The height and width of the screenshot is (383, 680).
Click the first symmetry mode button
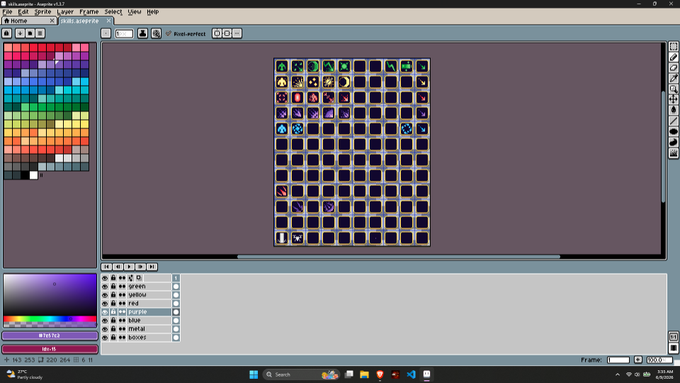[217, 33]
